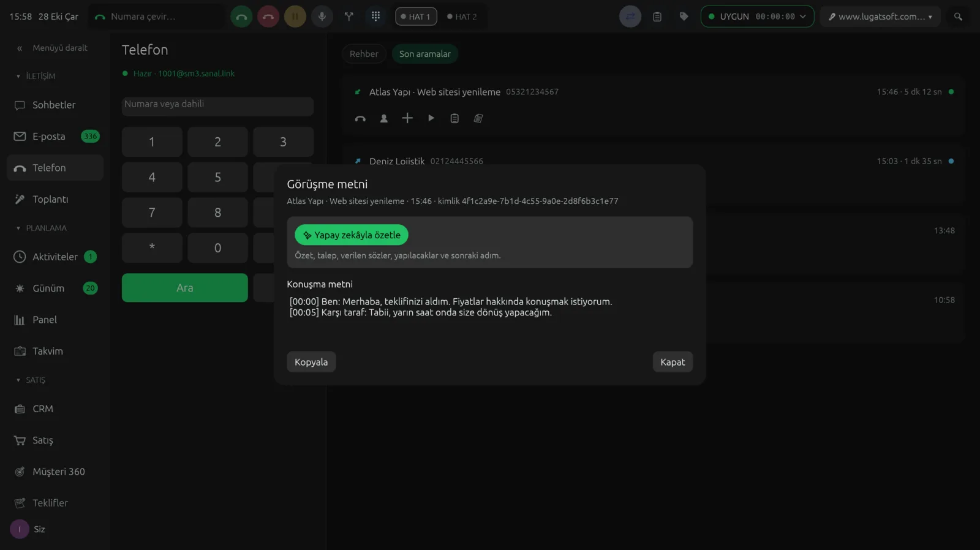The image size is (980, 550).
Task: Click the purple swap arrows icon in top bar
Action: click(x=630, y=17)
